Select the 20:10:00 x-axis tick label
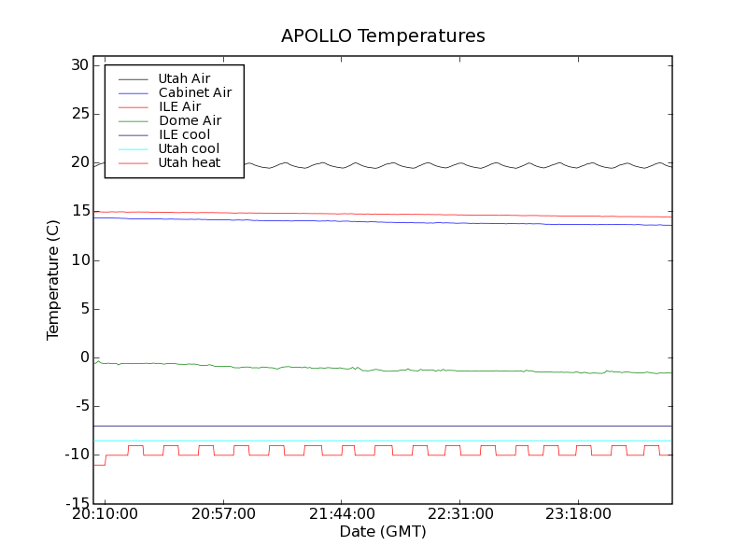 click(106, 514)
